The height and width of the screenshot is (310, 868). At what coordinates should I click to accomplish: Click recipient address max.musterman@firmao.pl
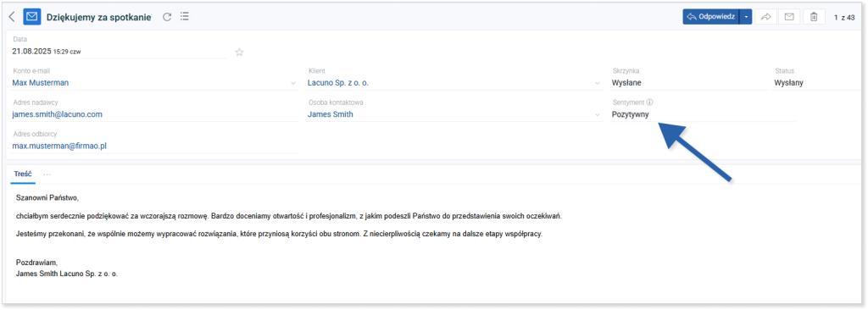point(59,147)
